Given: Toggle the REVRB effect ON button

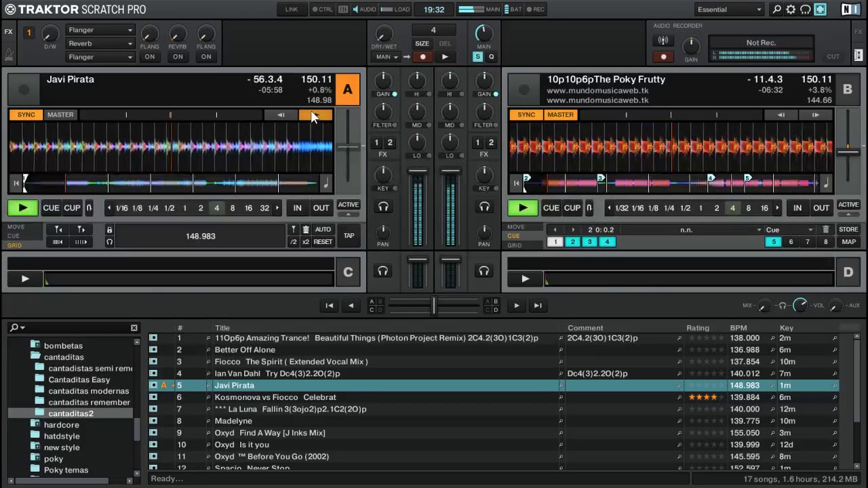Looking at the screenshot, I should [x=177, y=57].
